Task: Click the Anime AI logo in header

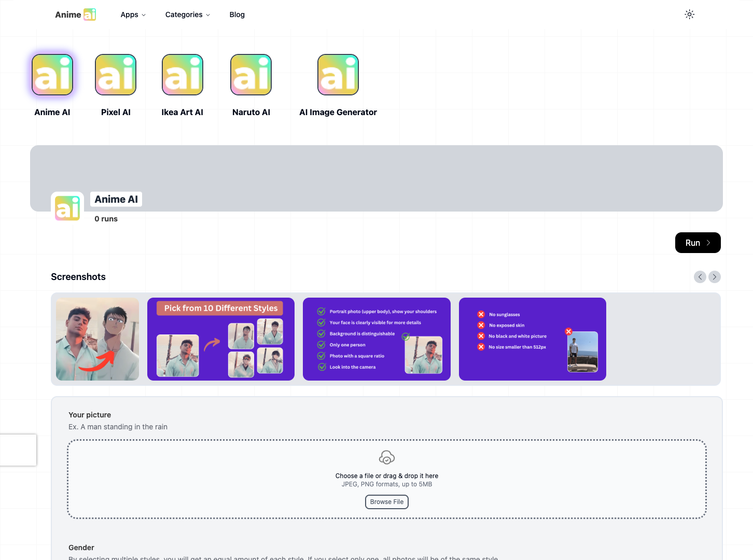Action: [76, 15]
